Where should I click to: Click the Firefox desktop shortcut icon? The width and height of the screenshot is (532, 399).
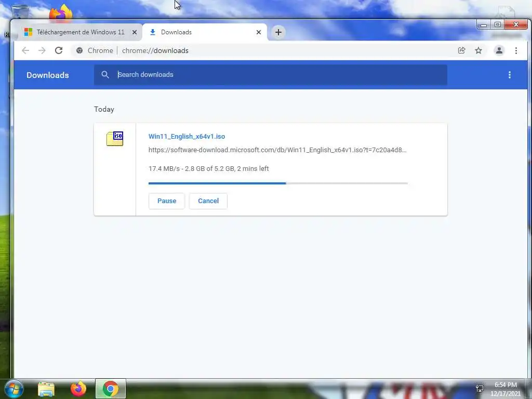tap(61, 13)
